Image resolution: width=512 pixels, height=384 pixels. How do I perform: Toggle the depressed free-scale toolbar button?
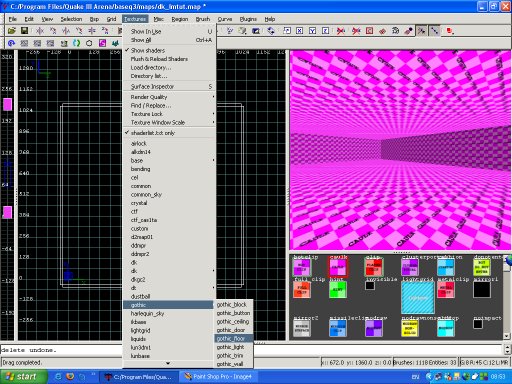pyautogui.click(x=434, y=31)
